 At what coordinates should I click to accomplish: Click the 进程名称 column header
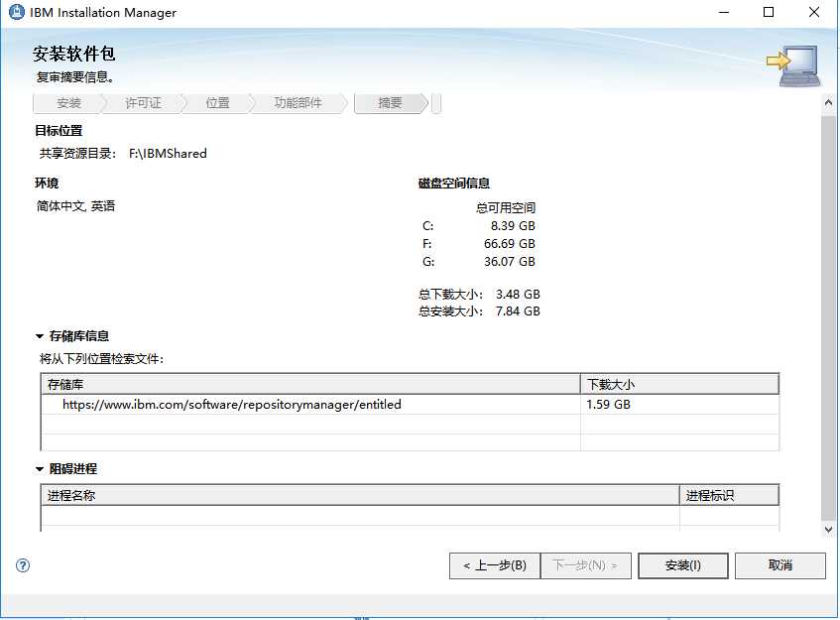pos(360,496)
